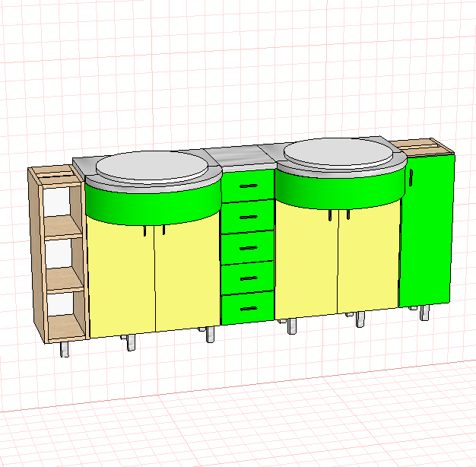Viewport: 476px width, 467px height.
Task: Select the bottom board of the wooden open rack
Action: (x=66, y=327)
